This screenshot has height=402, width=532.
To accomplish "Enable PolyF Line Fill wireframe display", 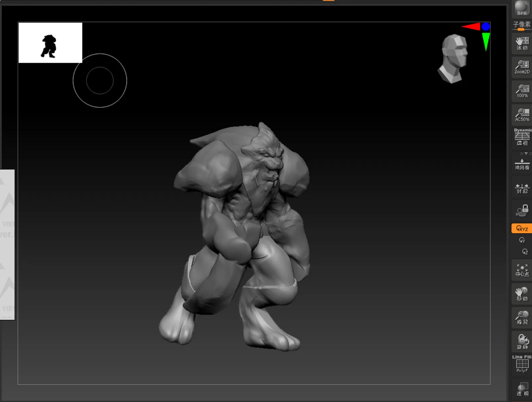I will coord(522,364).
